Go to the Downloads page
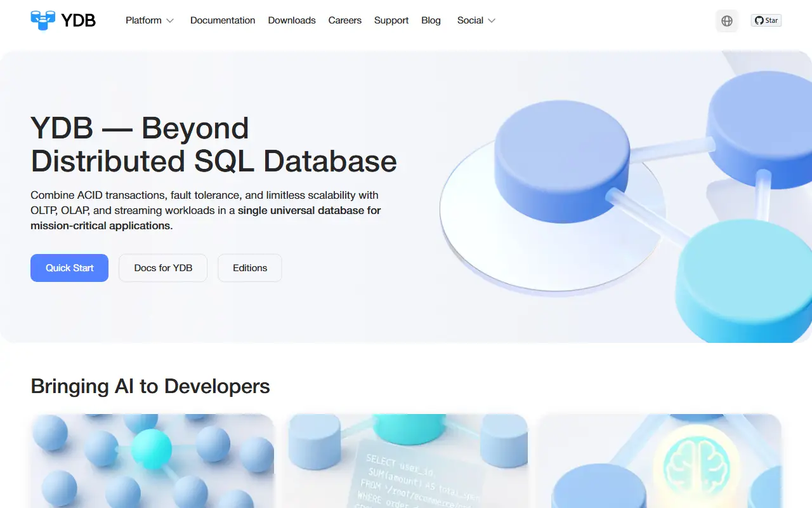This screenshot has width=812, height=508. coord(292,20)
